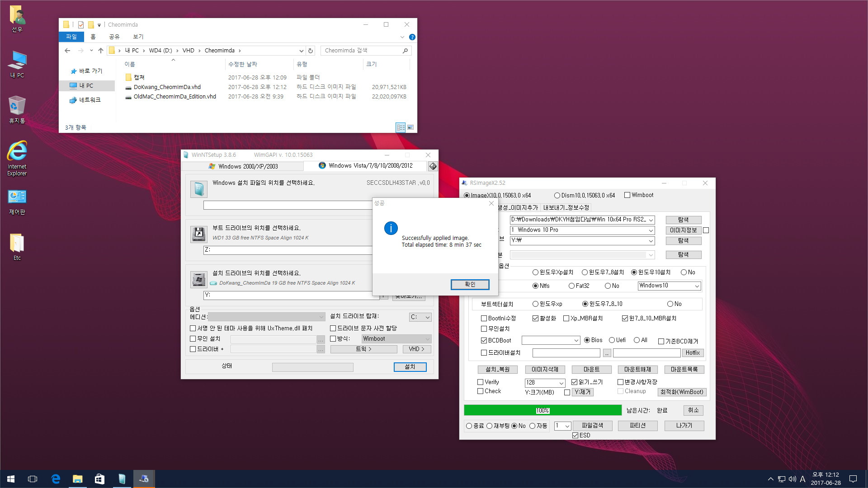Switch to Windows 2000/XP/2003 tab
This screenshot has width=868, height=488.
click(x=243, y=166)
